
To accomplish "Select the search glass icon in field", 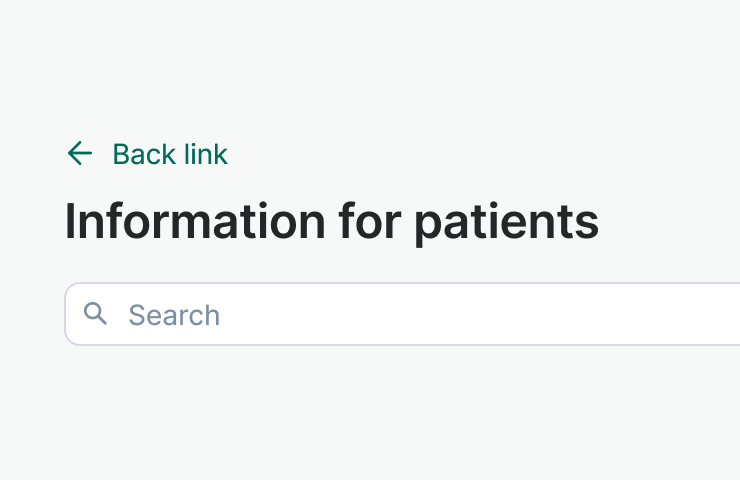I will click(96, 314).
